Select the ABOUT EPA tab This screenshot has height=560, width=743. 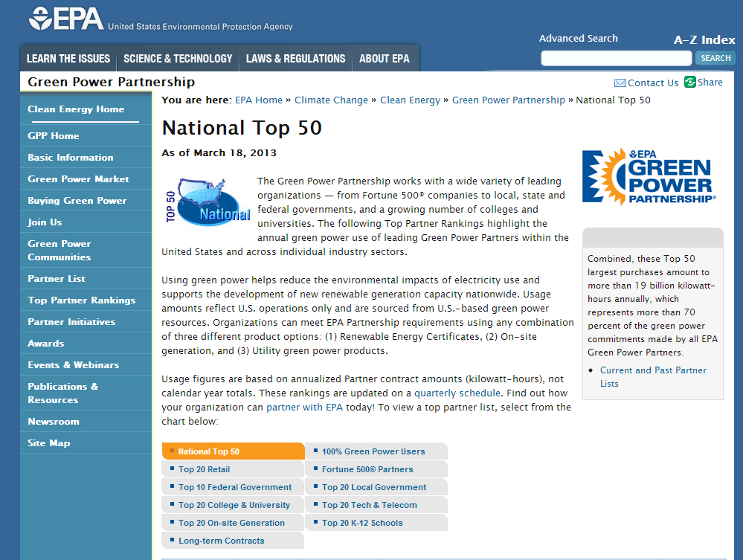coord(385,58)
